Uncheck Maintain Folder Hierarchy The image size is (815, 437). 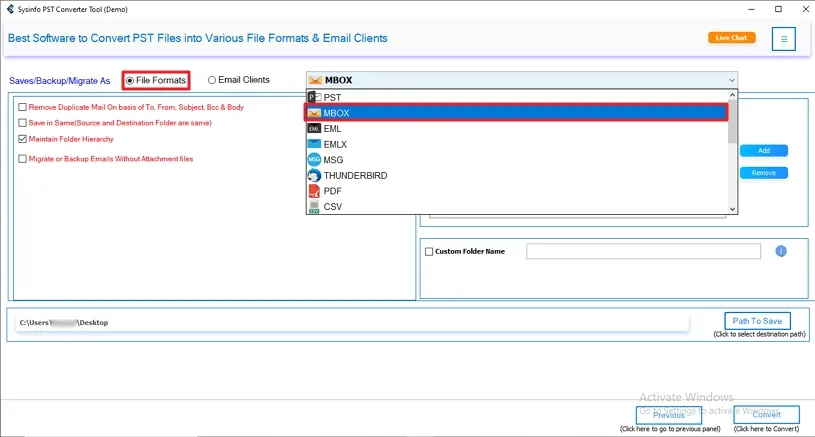22,139
